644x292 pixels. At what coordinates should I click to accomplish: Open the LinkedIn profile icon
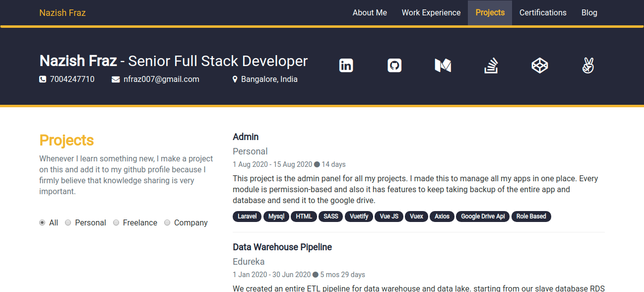click(346, 66)
